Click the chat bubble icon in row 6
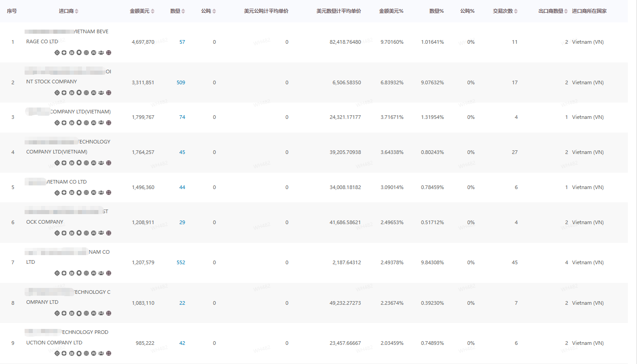 [79, 233]
